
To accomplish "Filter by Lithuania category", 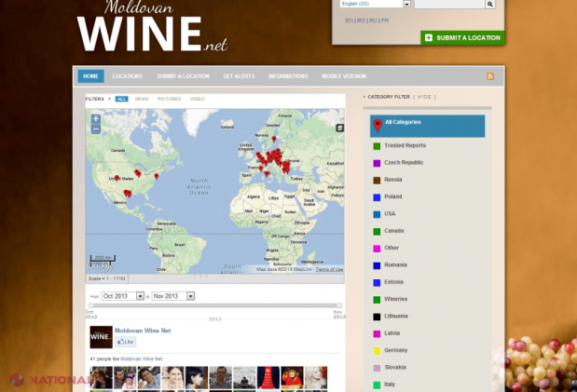I will [396, 317].
